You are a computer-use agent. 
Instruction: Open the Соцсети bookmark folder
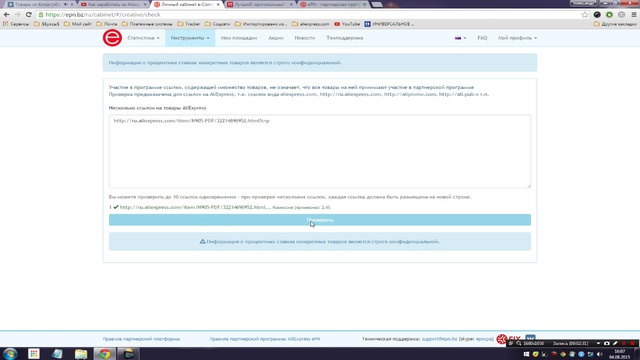click(218, 24)
